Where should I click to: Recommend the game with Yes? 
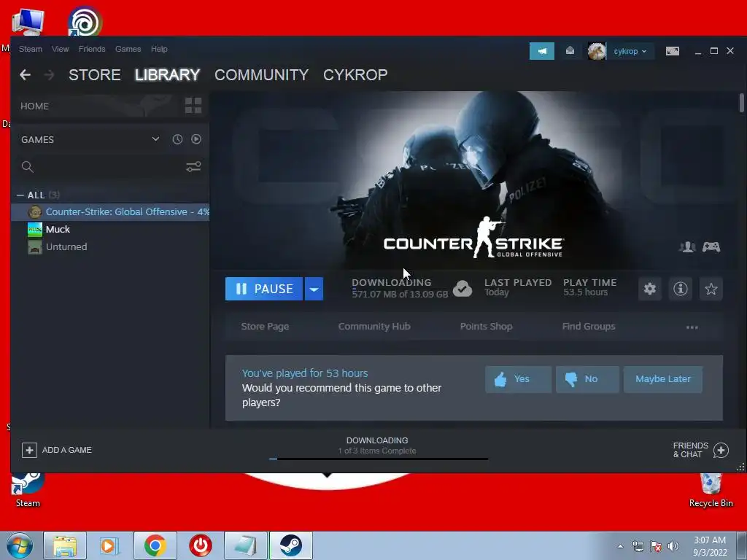(519, 379)
